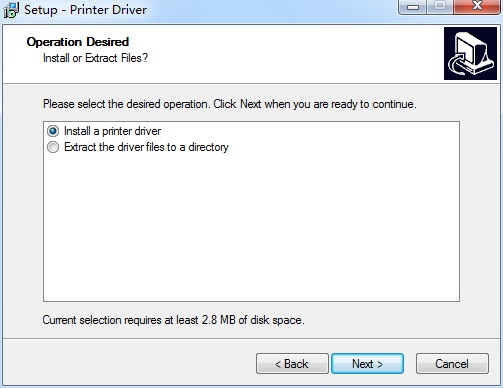The width and height of the screenshot is (503, 388).
Task: Click the computer installer graphic in header
Action: click(x=470, y=53)
